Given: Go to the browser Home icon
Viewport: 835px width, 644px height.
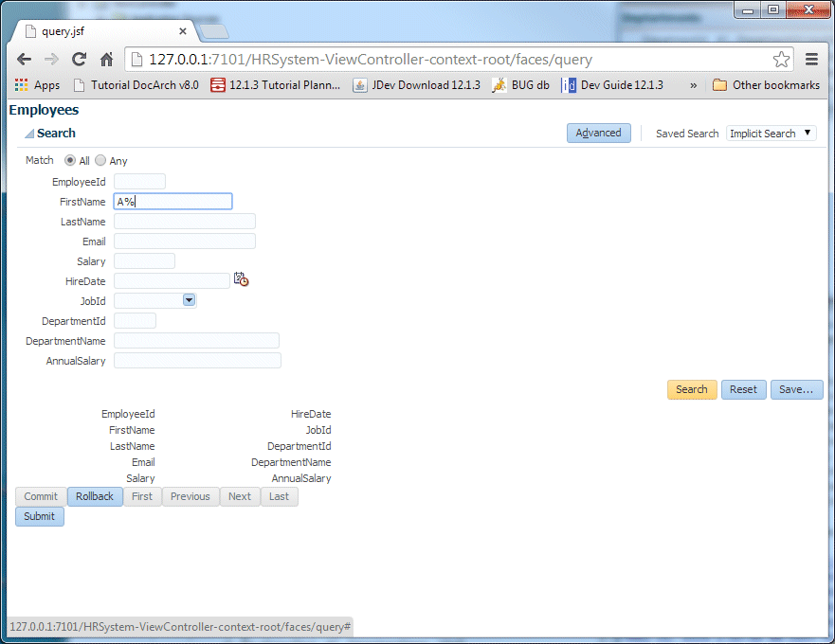Looking at the screenshot, I should [107, 59].
